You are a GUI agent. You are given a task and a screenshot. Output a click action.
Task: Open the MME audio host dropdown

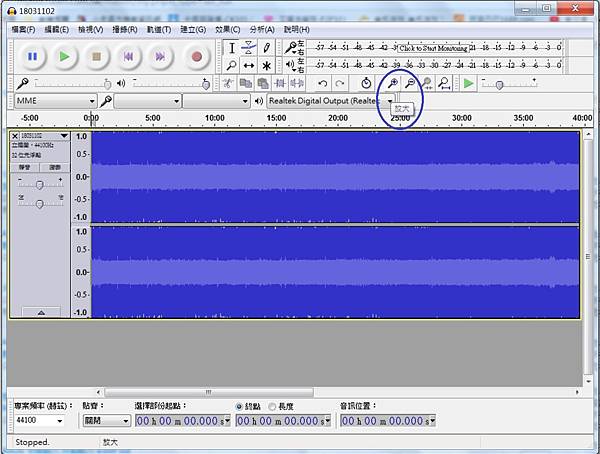point(55,101)
